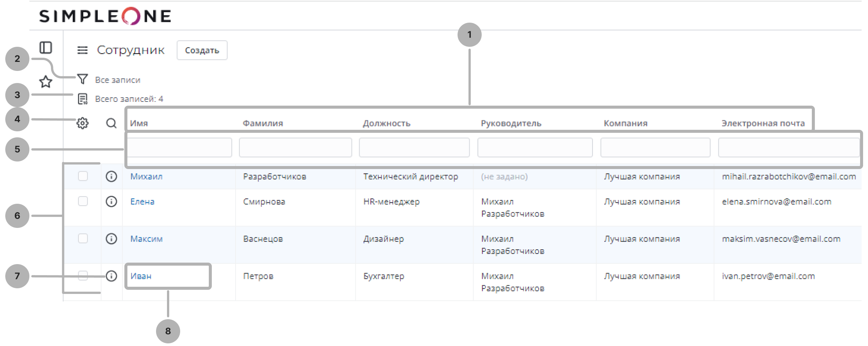The width and height of the screenshot is (868, 346).
Task: Toggle the sidebar panel icon
Action: [46, 48]
